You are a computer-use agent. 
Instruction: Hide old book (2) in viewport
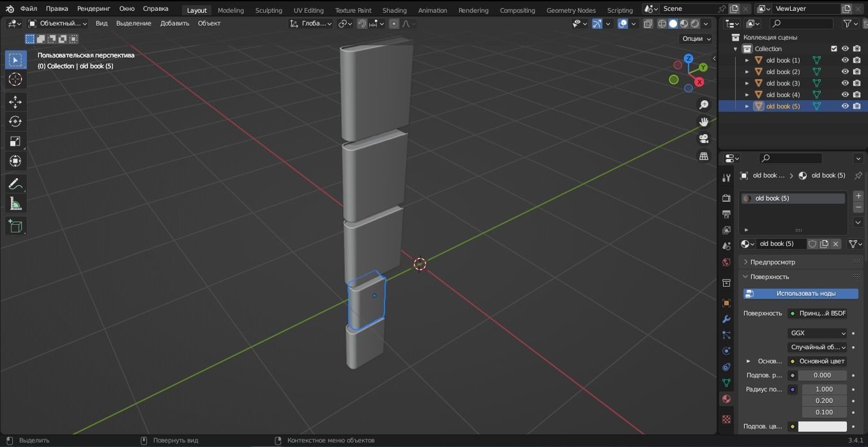click(x=845, y=72)
